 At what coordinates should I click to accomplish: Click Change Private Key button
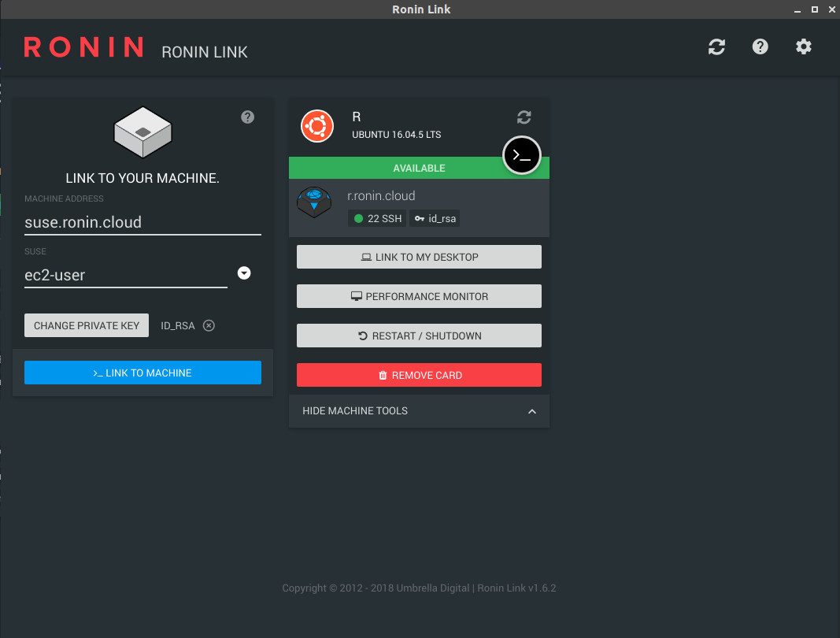pos(87,325)
